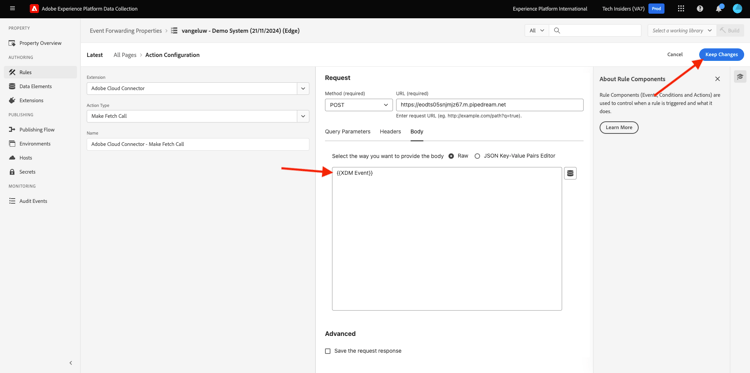The width and height of the screenshot is (750, 373).
Task: Open the apps grid switcher
Action: point(681,9)
